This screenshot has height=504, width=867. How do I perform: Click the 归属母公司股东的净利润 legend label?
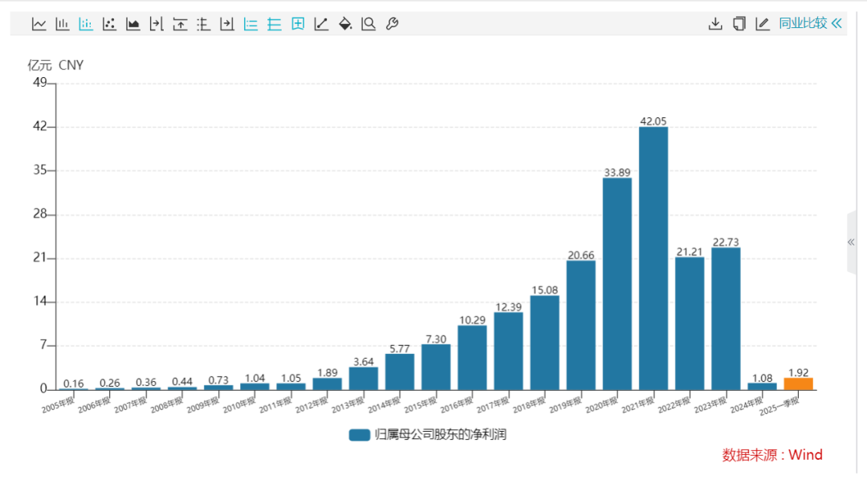[441, 435]
